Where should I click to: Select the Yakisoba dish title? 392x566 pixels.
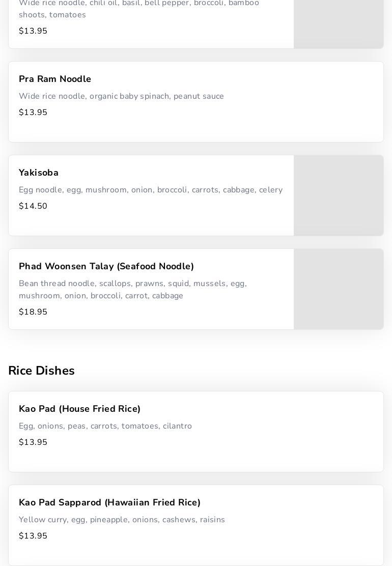click(39, 173)
